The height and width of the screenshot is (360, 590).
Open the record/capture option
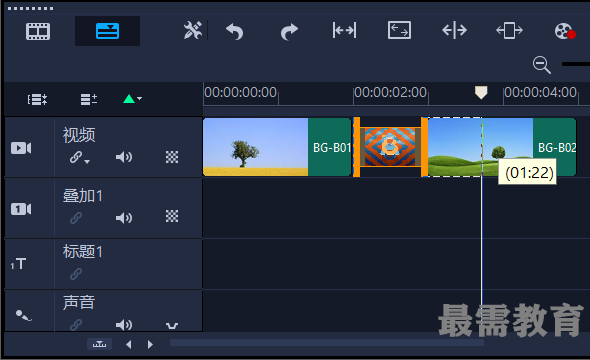tap(565, 31)
